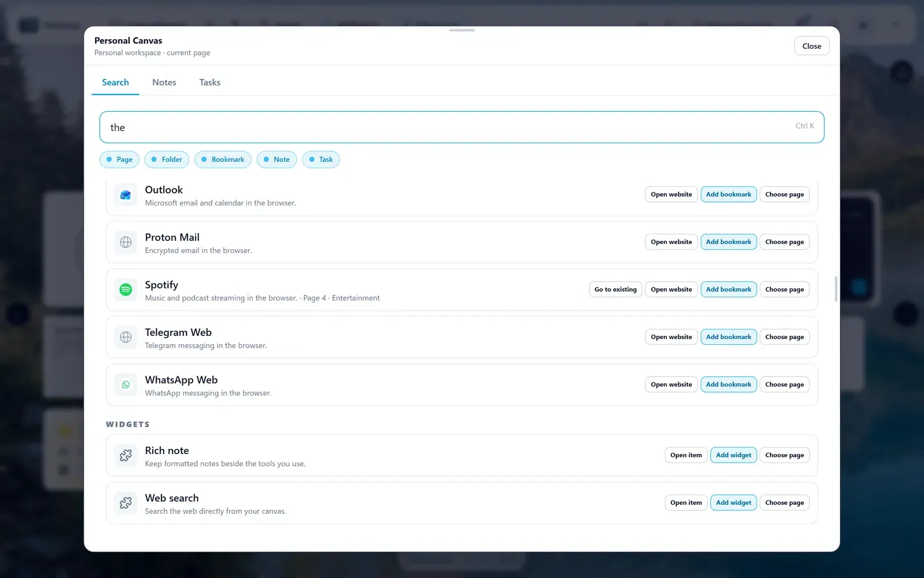Choose page for Outlook
The height and width of the screenshot is (578, 924).
tap(784, 195)
